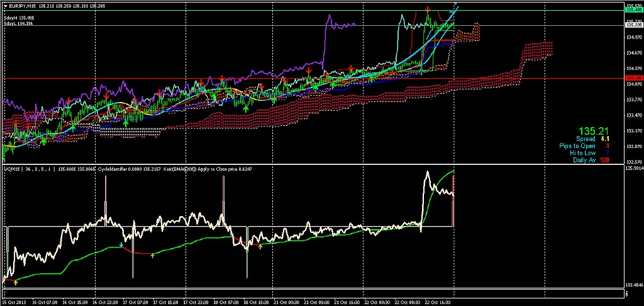Screen dimensions: 644x306
Task: Select the red 134.186 price tag
Action: click(633, 78)
